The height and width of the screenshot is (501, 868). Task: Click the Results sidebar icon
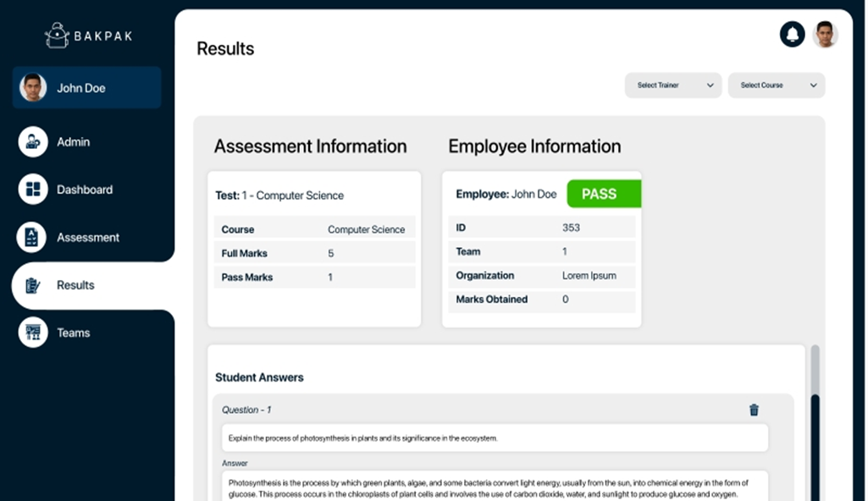[33, 285]
